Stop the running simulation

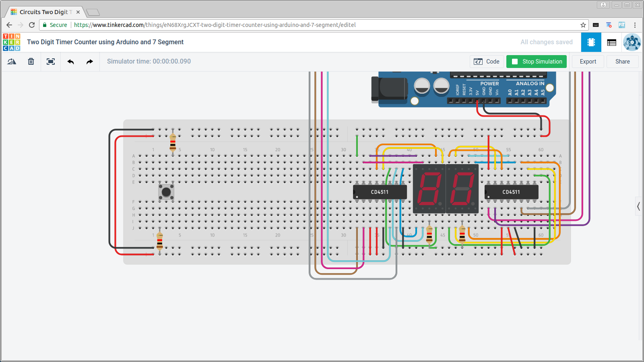point(536,62)
